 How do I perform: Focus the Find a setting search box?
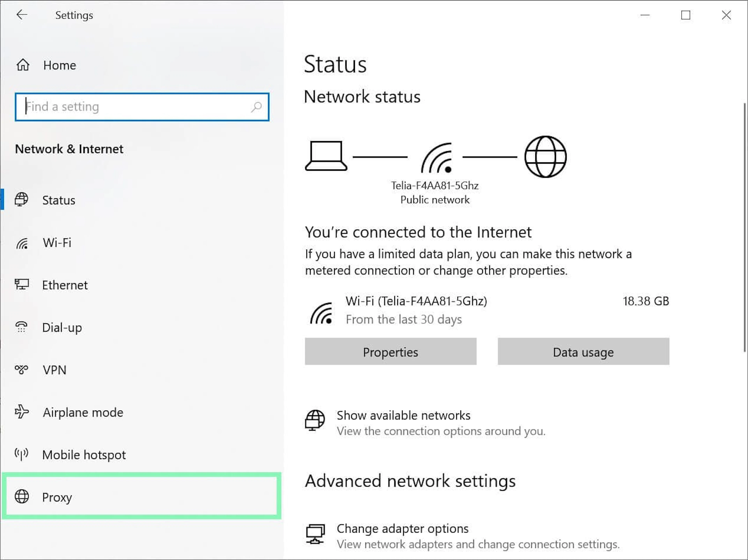pos(142,107)
